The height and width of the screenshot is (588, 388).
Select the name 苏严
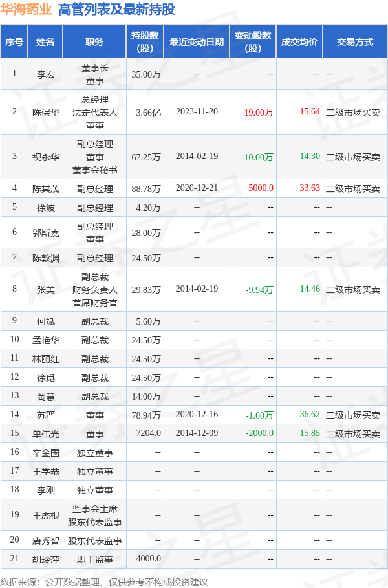46,415
